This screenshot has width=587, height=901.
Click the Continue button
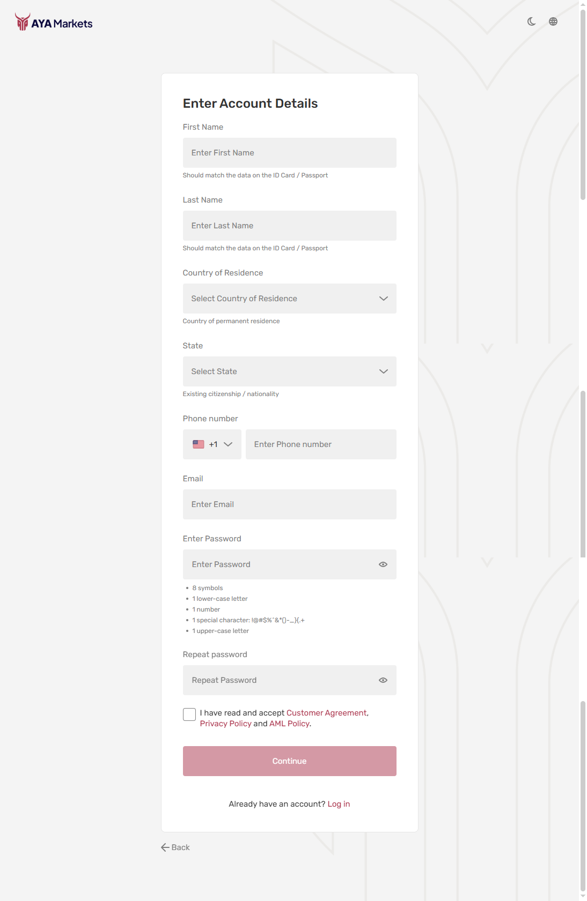pos(289,761)
